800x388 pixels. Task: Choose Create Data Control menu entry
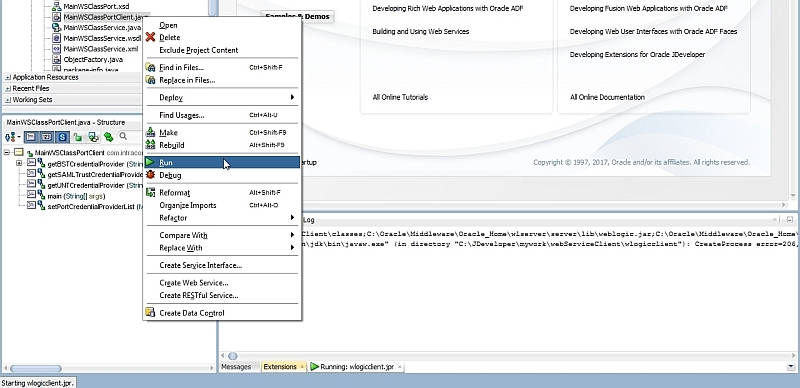point(222,313)
